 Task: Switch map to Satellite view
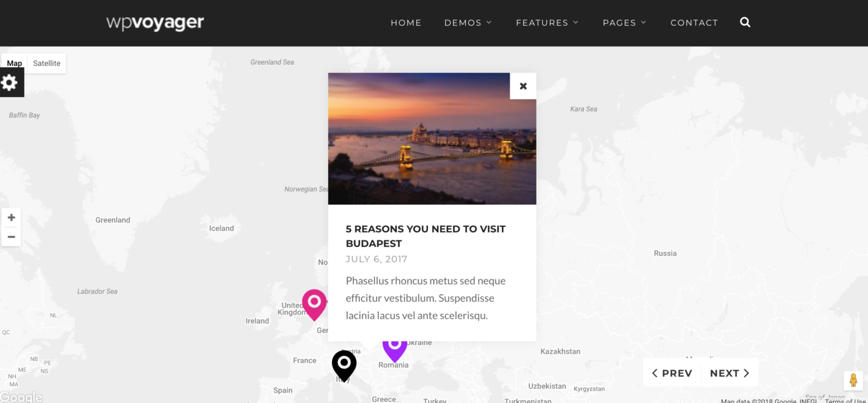coord(46,64)
